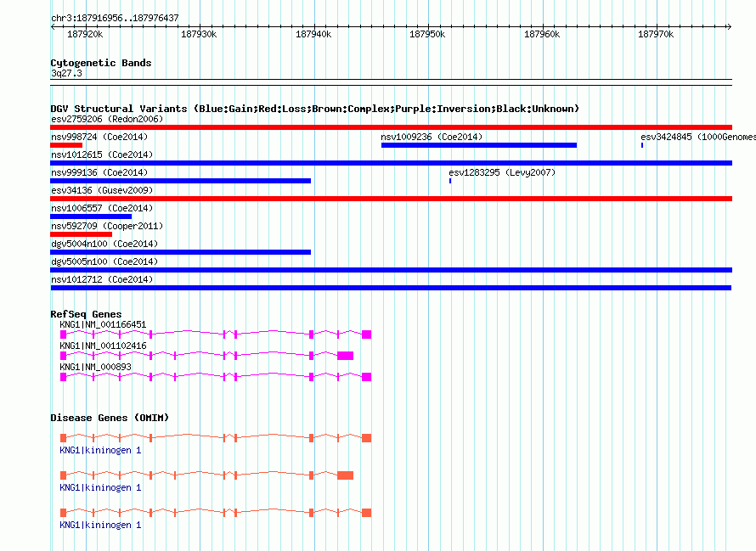Viewport: 756px width, 551px height.
Task: Select the nsv1006557 (Coe2014) label
Action: pos(102,208)
